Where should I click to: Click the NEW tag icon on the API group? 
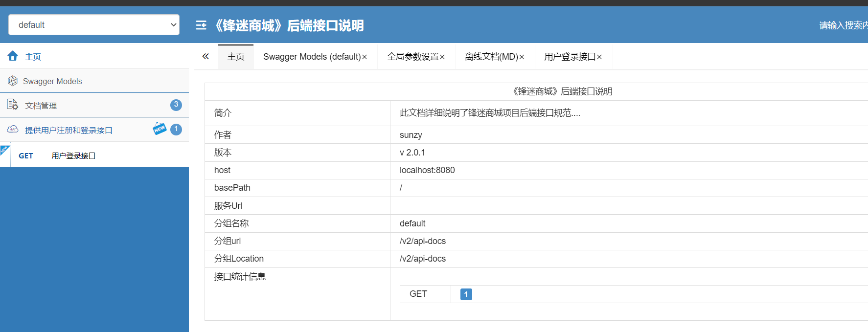(160, 128)
